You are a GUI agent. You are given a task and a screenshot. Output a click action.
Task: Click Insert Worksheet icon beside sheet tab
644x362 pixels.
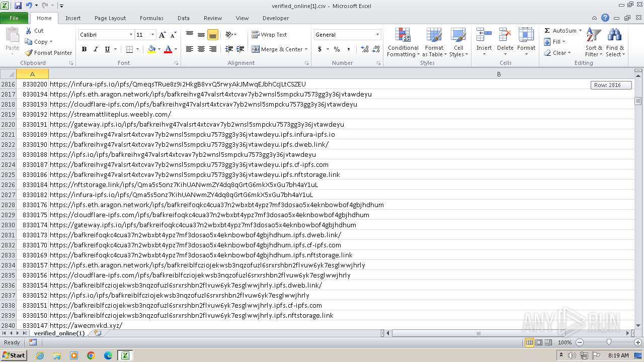point(98,333)
